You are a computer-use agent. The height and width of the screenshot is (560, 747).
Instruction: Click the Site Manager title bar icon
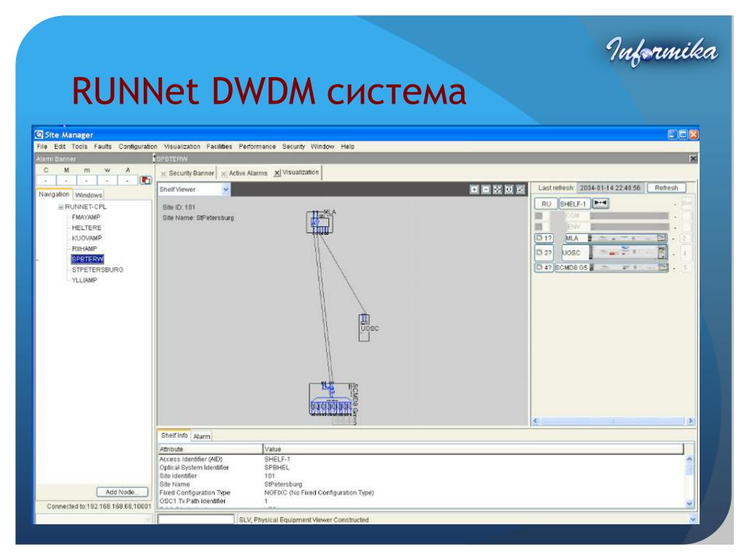(39, 135)
